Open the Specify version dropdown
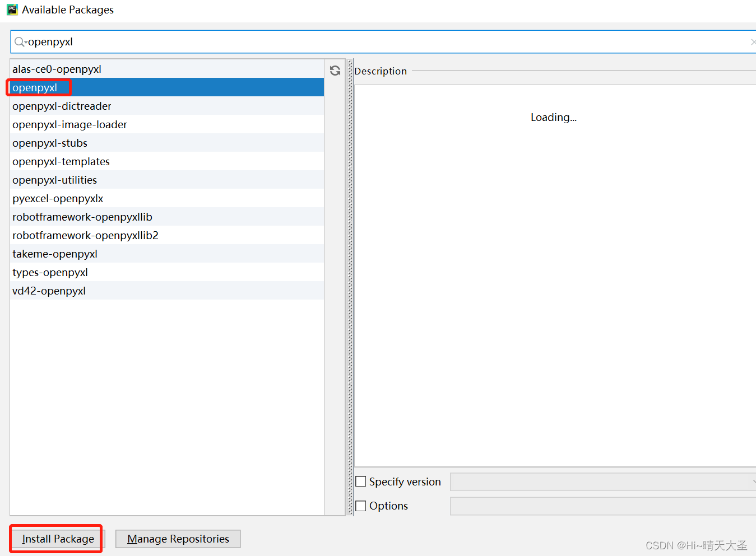756x556 pixels. point(603,482)
